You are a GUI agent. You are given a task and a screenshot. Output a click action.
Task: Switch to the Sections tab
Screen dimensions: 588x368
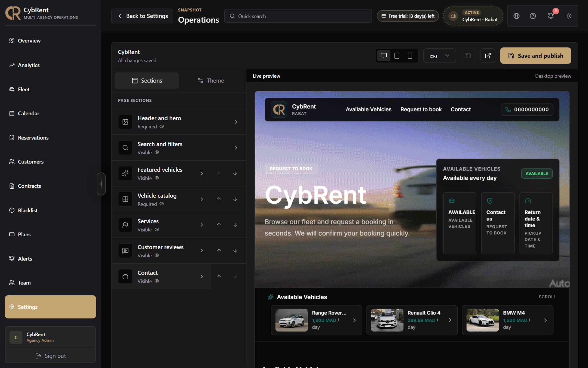147,81
